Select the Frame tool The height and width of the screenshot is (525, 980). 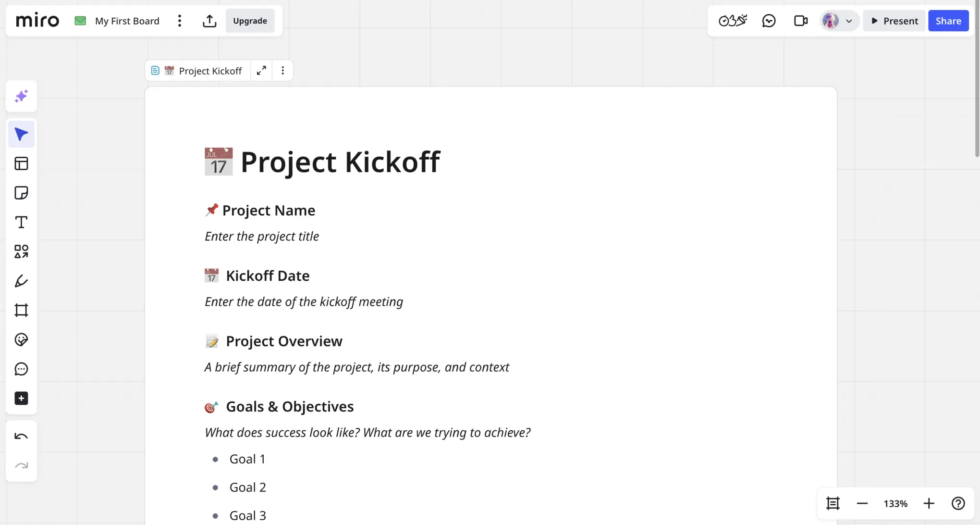coord(21,310)
